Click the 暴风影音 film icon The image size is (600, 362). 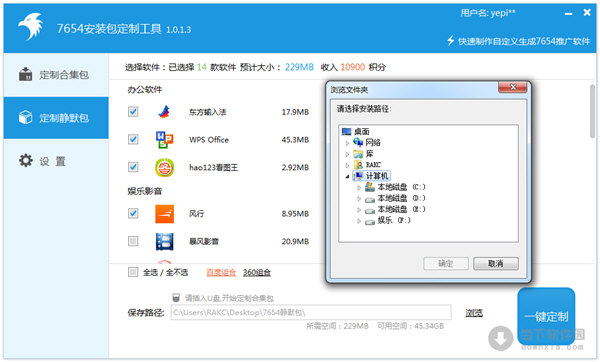pyautogui.click(x=165, y=241)
